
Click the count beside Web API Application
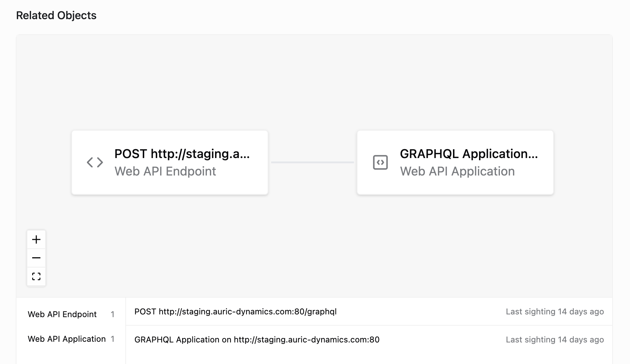point(113,339)
